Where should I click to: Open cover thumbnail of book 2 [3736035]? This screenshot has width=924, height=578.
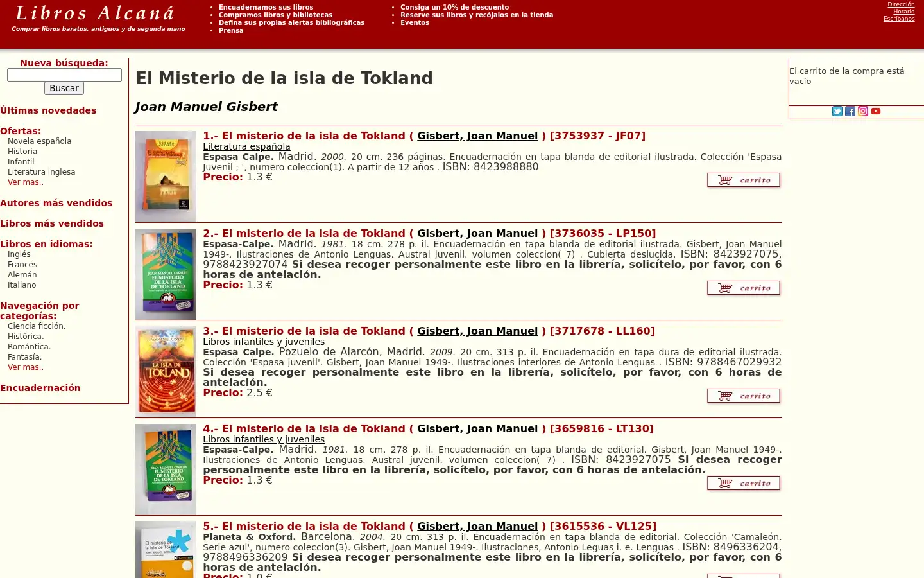166,274
